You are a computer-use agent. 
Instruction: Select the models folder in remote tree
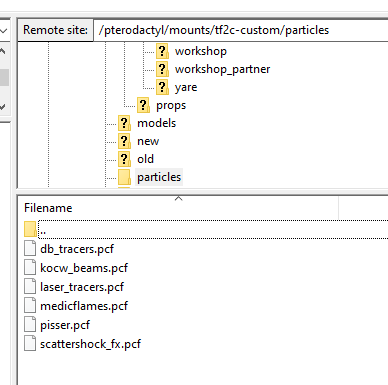(x=156, y=123)
